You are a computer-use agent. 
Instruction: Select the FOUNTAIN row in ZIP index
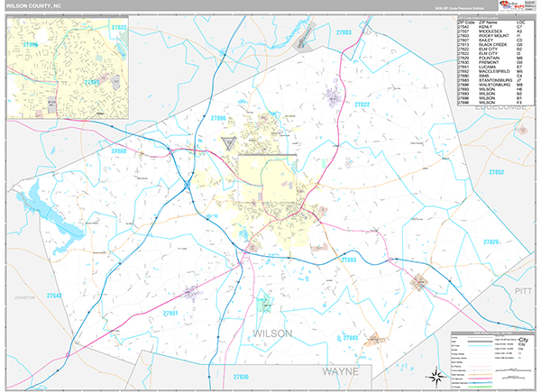491,58
